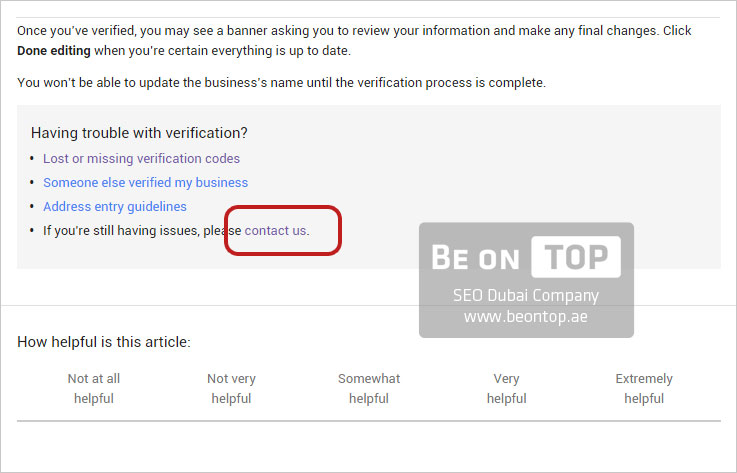Pick the Extremely helpful rating
Image resolution: width=737 pixels, height=473 pixels.
point(644,388)
